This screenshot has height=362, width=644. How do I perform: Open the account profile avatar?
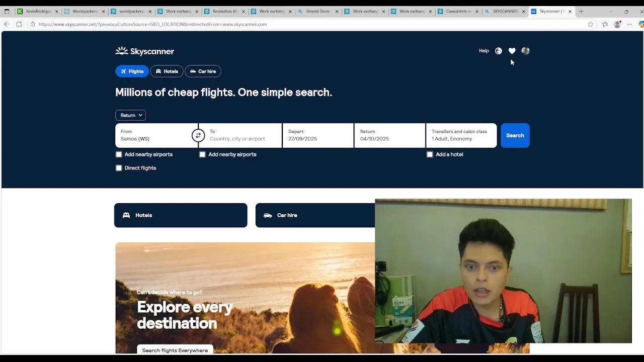coord(525,51)
